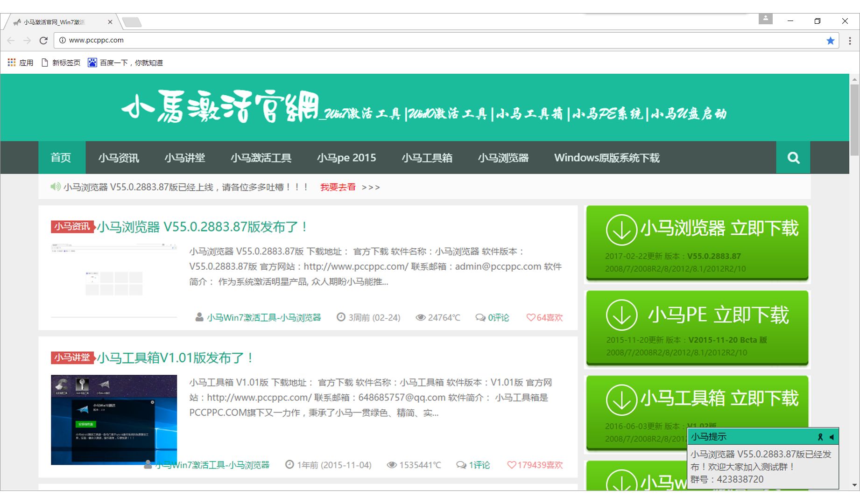Close the 小马激活官网 browser tab

pos(110,22)
